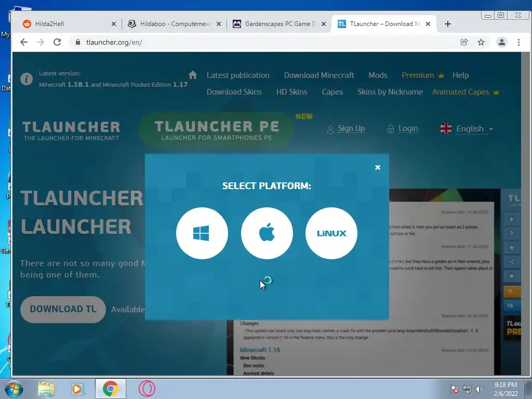The image size is (532, 399).
Task: Click the share icon in launcher sidebar
Action: point(512,262)
